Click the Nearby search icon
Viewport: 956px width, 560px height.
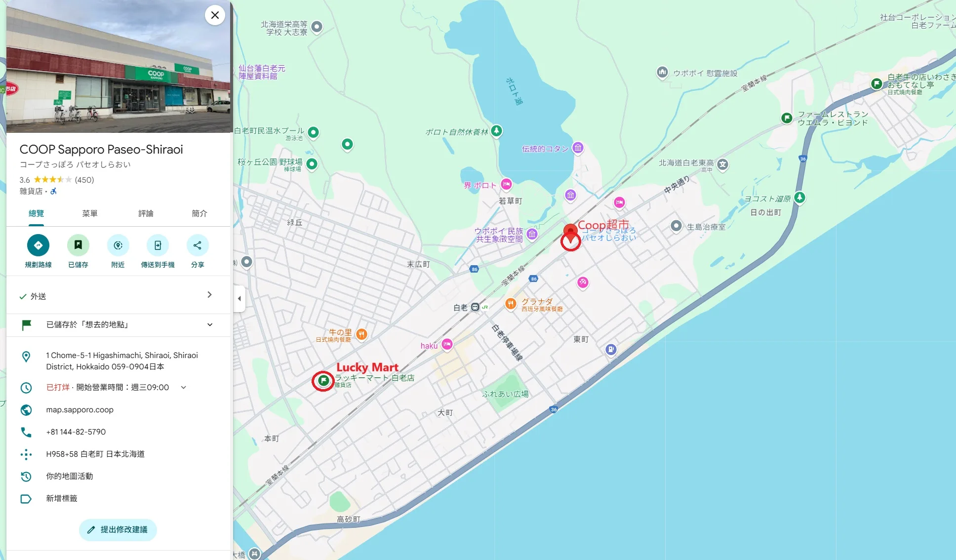(x=118, y=245)
